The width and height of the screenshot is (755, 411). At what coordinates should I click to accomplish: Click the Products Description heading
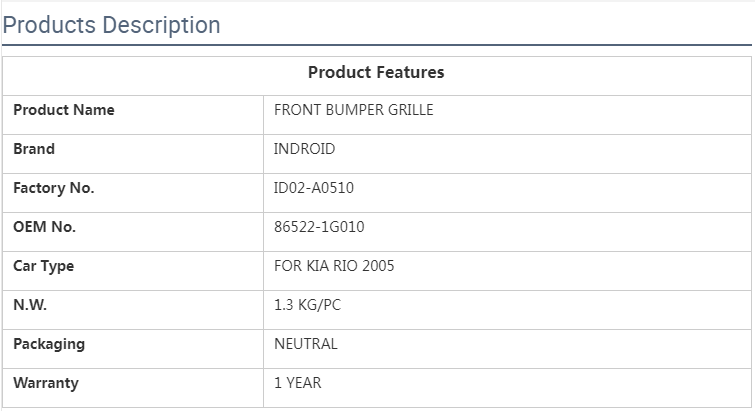pos(111,25)
